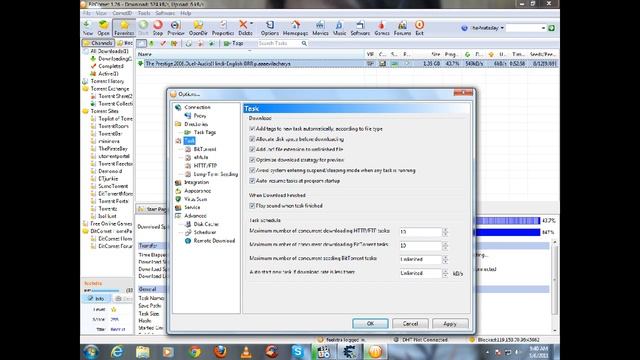Click OK in the Options dialog
The image size is (640, 360).
click(370, 324)
